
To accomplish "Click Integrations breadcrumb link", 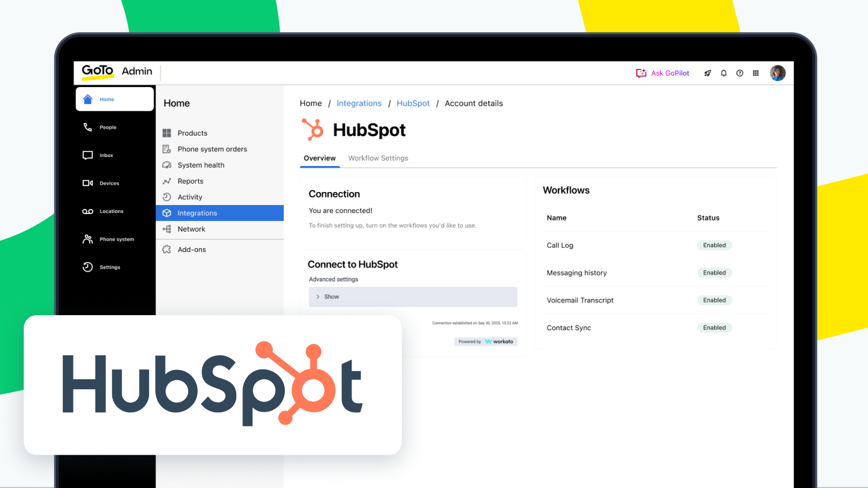I will coord(359,103).
